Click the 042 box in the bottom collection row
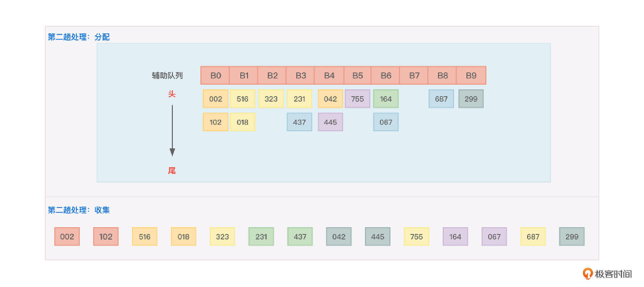 (x=339, y=237)
